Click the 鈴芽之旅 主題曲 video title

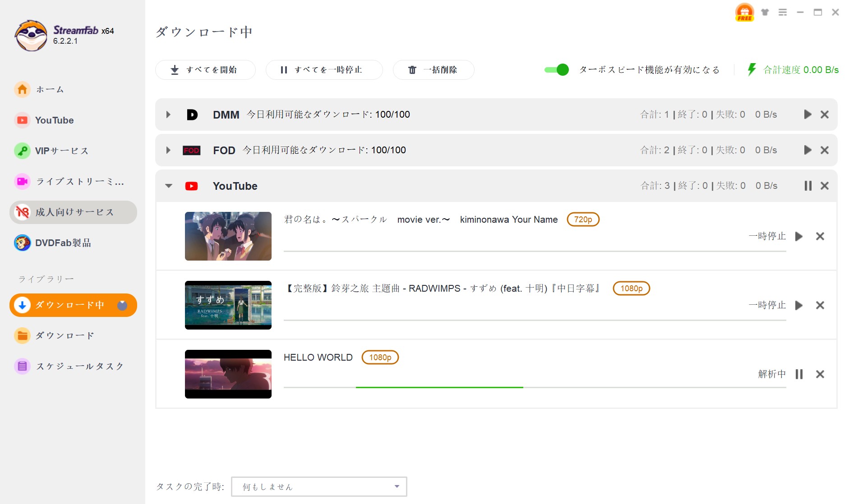pyautogui.click(x=443, y=289)
